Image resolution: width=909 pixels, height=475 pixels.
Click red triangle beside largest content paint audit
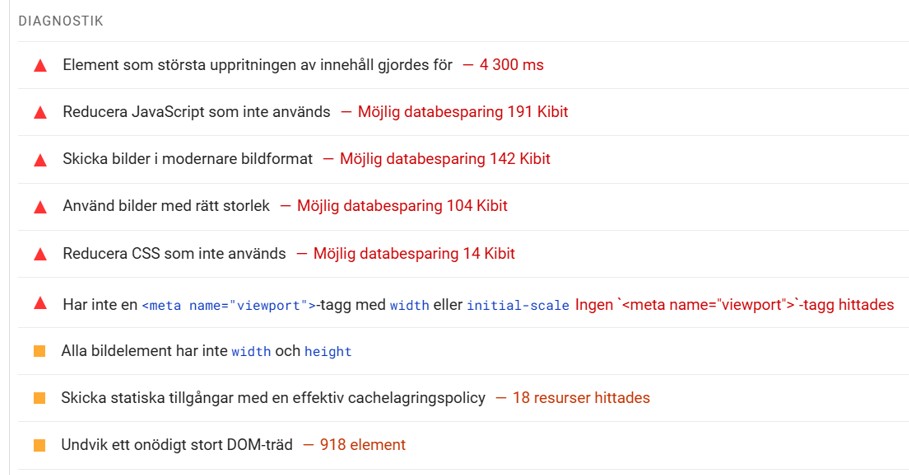[40, 66]
